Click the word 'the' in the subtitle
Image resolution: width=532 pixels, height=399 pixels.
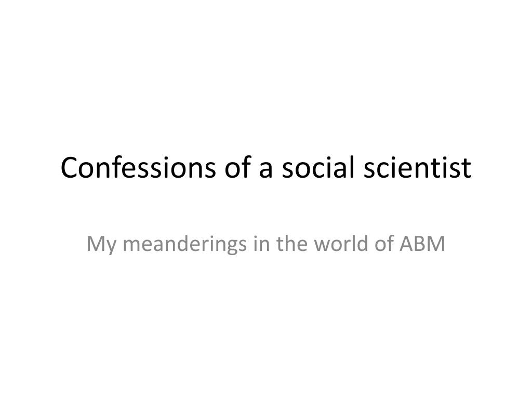(291, 243)
